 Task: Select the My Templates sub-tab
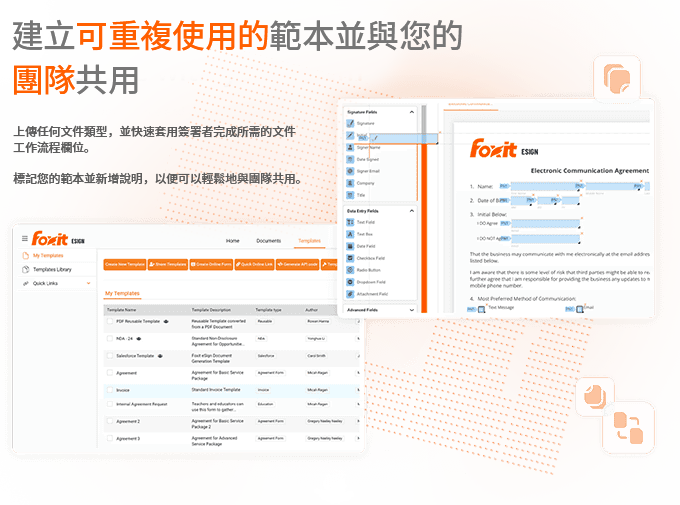[x=122, y=293]
